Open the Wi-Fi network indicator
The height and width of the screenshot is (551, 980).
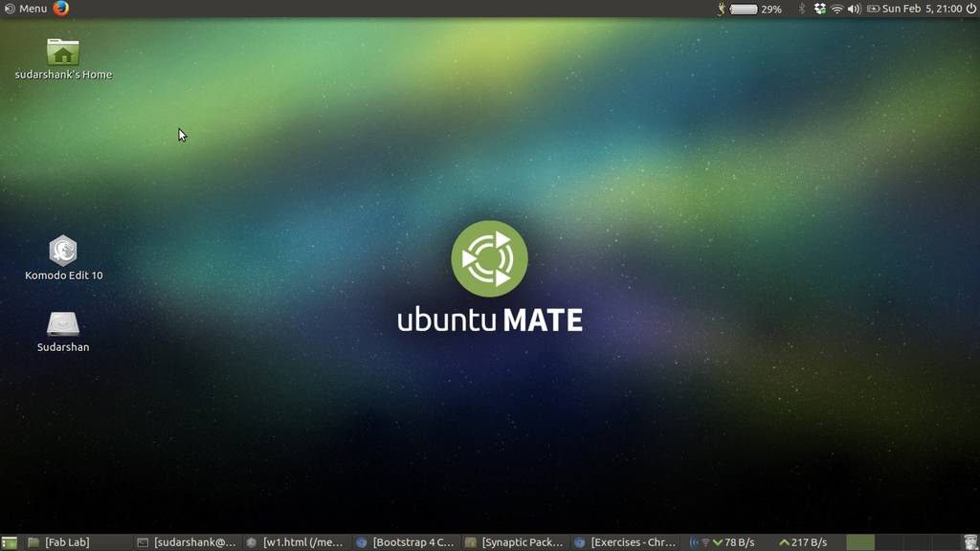[x=836, y=10]
